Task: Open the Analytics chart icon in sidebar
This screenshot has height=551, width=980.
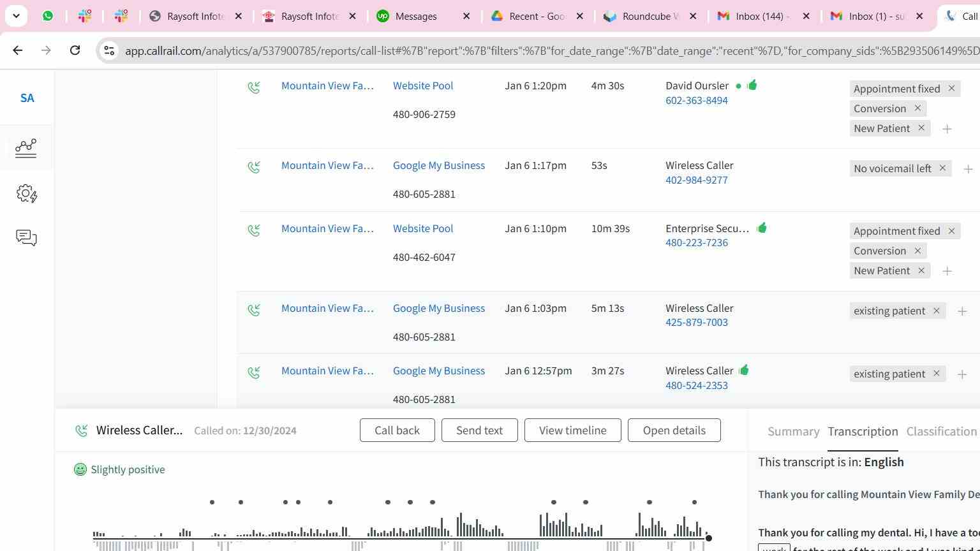Action: 26,148
